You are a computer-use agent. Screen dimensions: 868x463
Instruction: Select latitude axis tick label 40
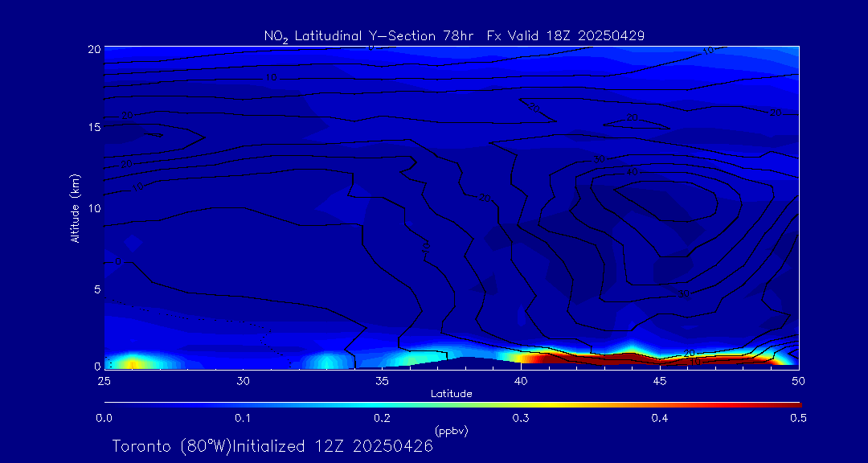point(521,381)
